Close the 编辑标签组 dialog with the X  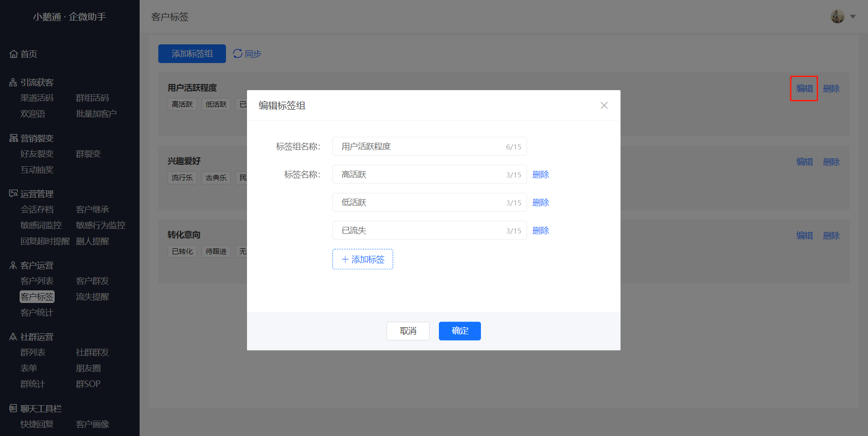604,105
